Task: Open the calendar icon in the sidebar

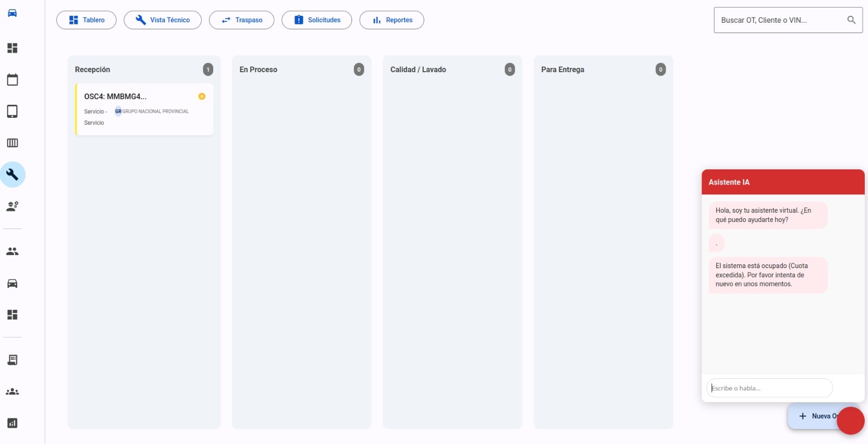Action: (x=12, y=80)
